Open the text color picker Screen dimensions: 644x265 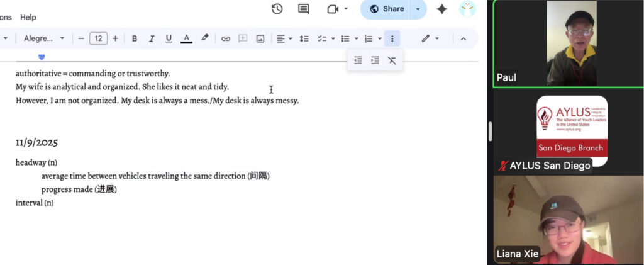[x=186, y=38]
